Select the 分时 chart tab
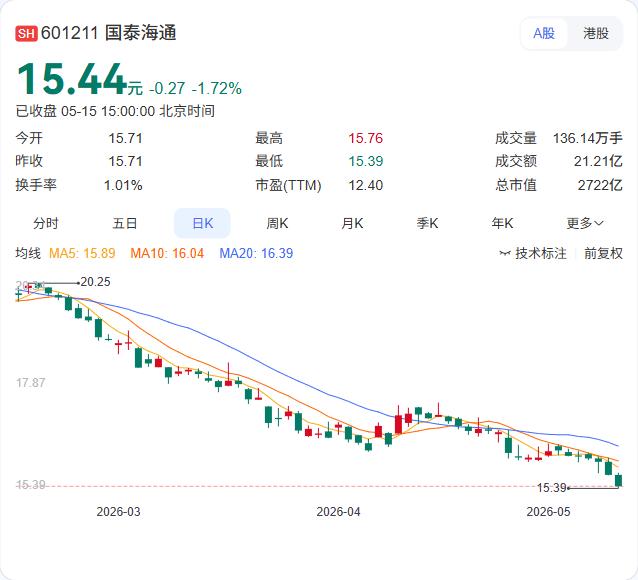Image resolution: width=638 pixels, height=580 pixels. coord(46,223)
